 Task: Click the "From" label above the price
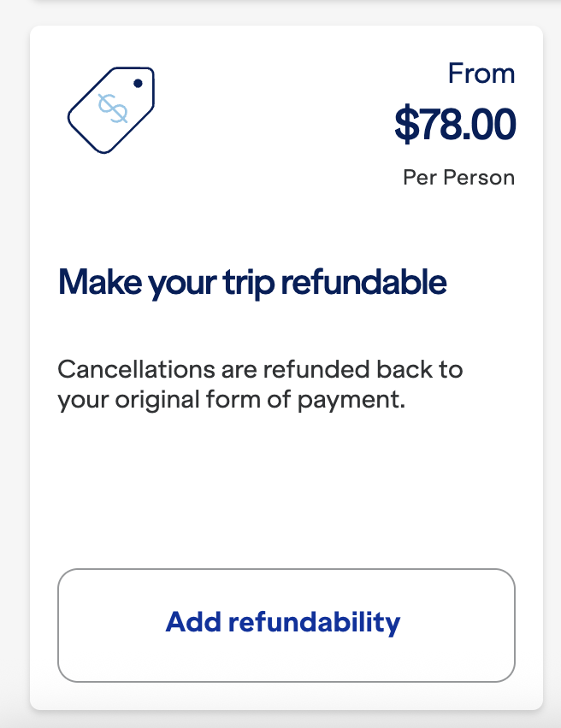[x=481, y=73]
